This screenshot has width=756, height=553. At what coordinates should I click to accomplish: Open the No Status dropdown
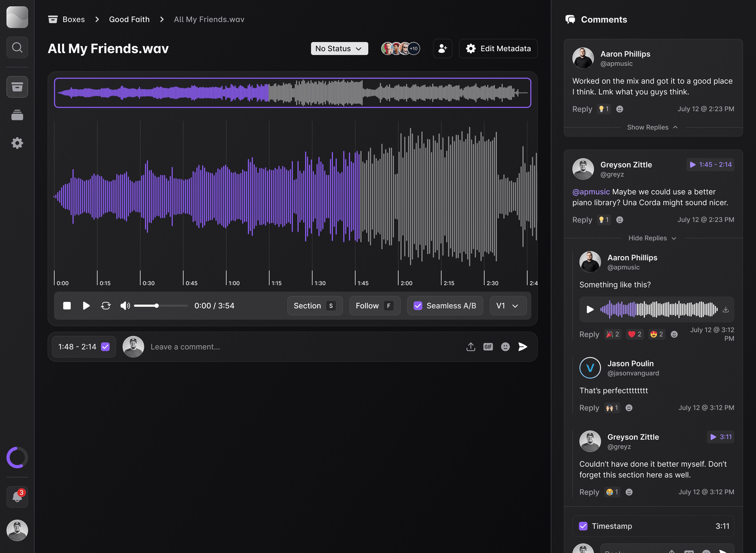[339, 49]
